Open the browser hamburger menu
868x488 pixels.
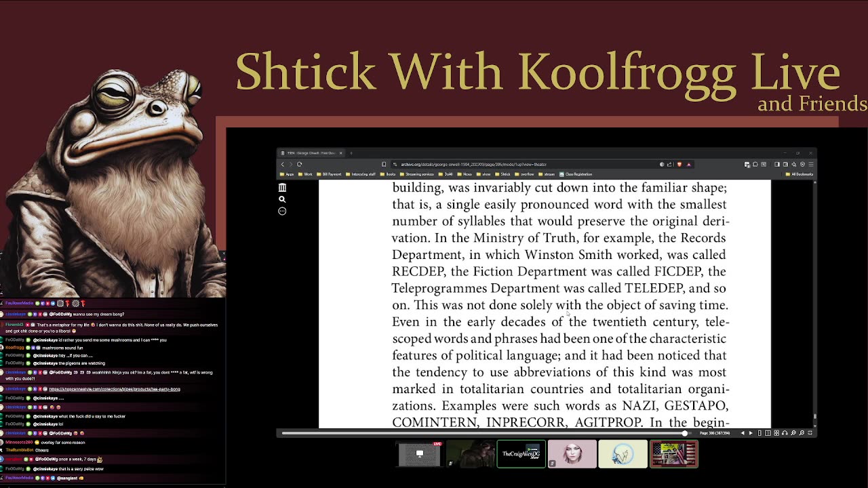point(811,164)
